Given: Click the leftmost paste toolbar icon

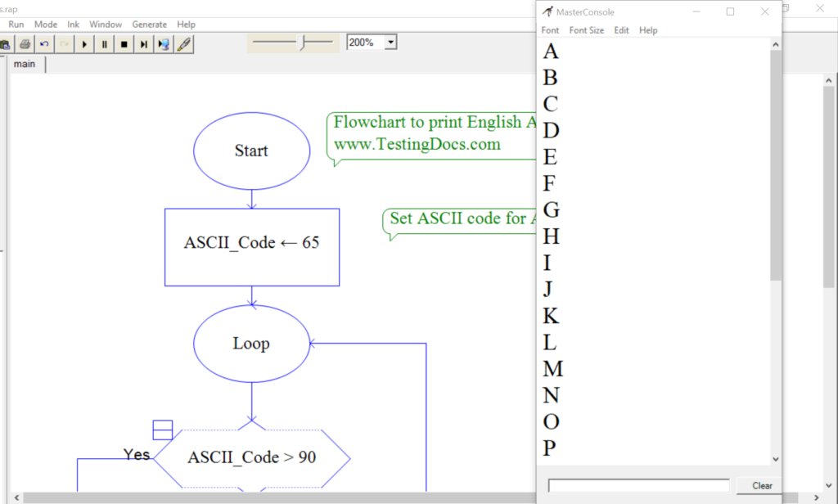Looking at the screenshot, I should (x=6, y=43).
